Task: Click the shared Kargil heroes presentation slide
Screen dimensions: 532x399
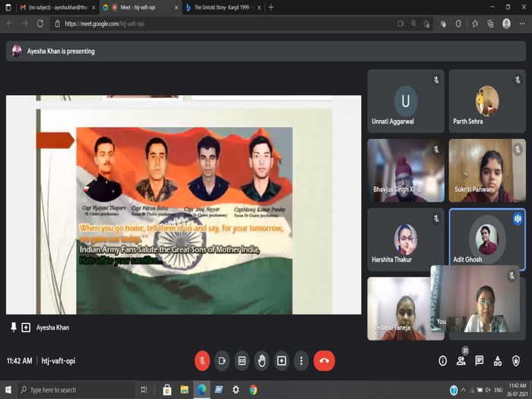Action: point(184,205)
